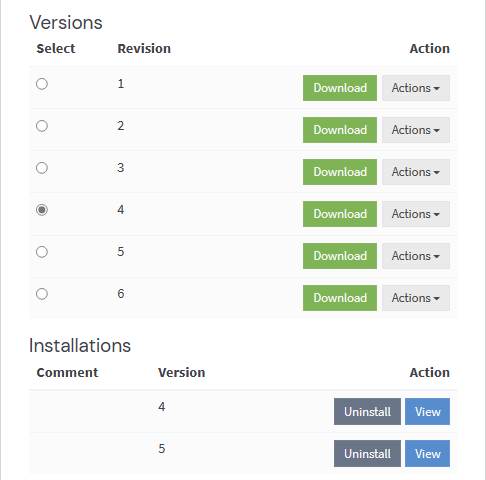Open Actions menu for revision 5
The width and height of the screenshot is (486, 480).
[x=416, y=256]
